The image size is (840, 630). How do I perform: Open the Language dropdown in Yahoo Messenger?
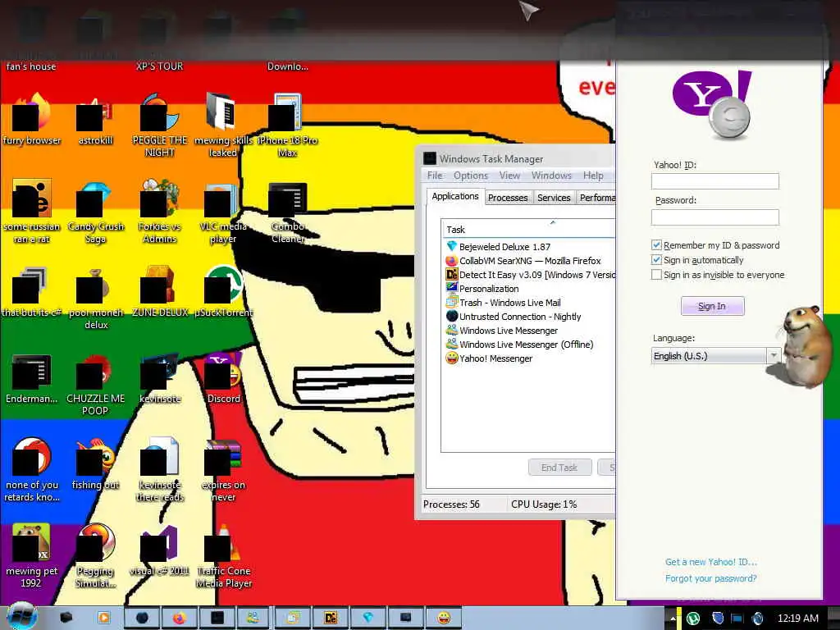tap(715, 356)
